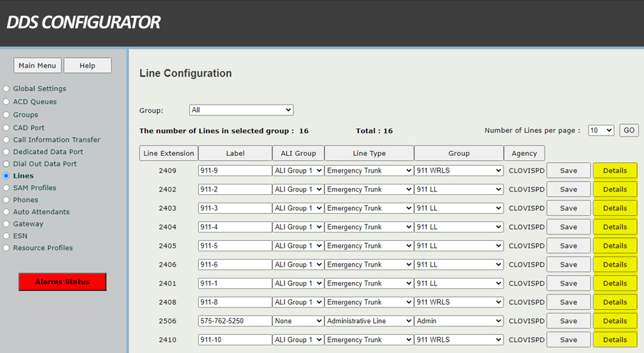Viewport: 644px width, 353px height.
Task: Click the 911-9 label input field
Action: (x=235, y=171)
